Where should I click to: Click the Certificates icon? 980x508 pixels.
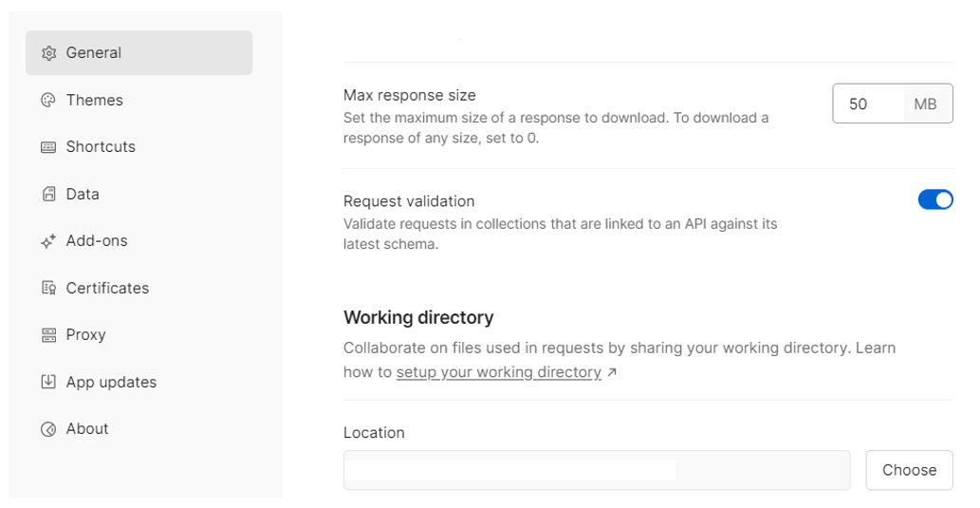(x=48, y=288)
